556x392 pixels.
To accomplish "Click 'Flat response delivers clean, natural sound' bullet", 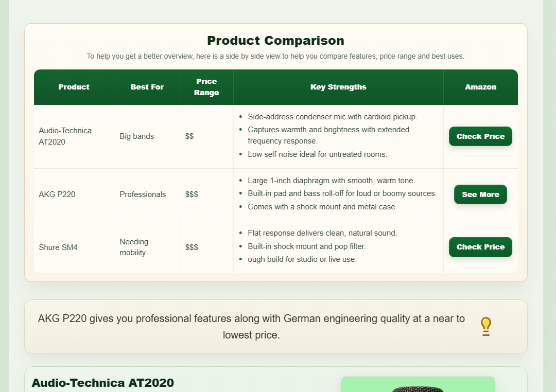I will [322, 233].
